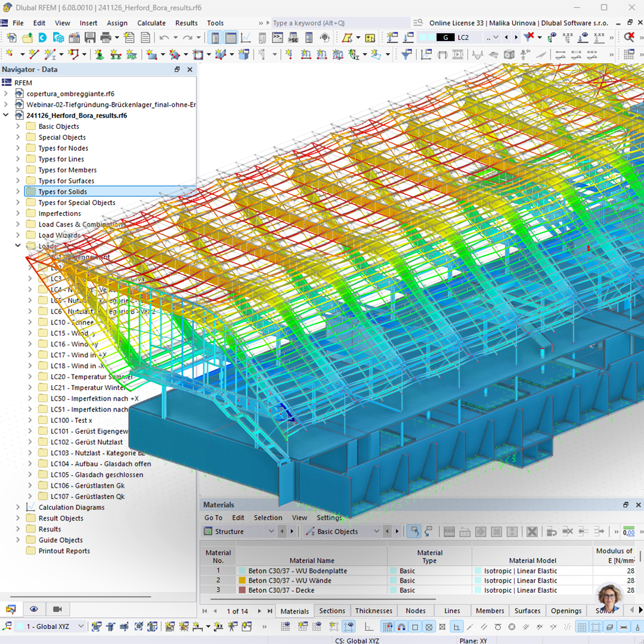Click the results filter funnel icon
Viewport: 644px width, 644px height.
pos(406,54)
